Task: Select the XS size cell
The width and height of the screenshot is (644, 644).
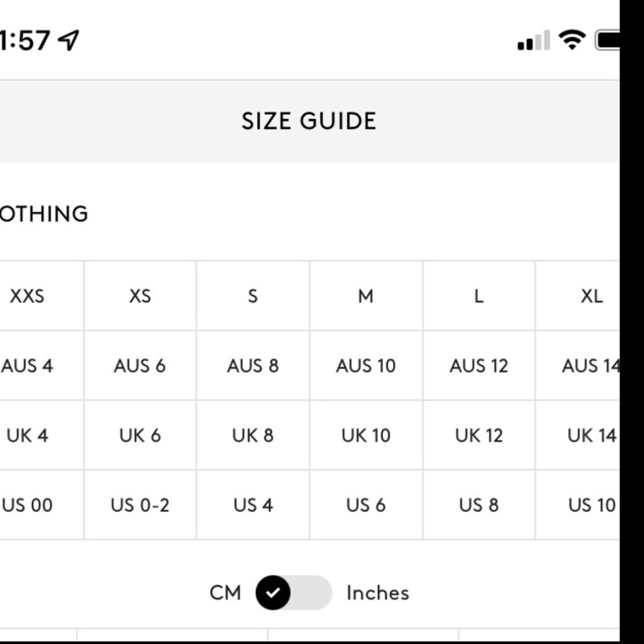Action: (140, 296)
